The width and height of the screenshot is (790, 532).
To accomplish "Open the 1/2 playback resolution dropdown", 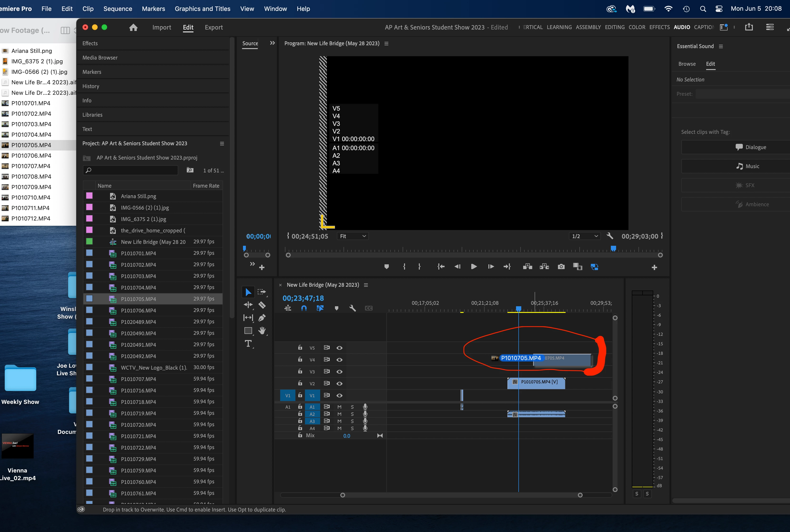I will coord(585,236).
